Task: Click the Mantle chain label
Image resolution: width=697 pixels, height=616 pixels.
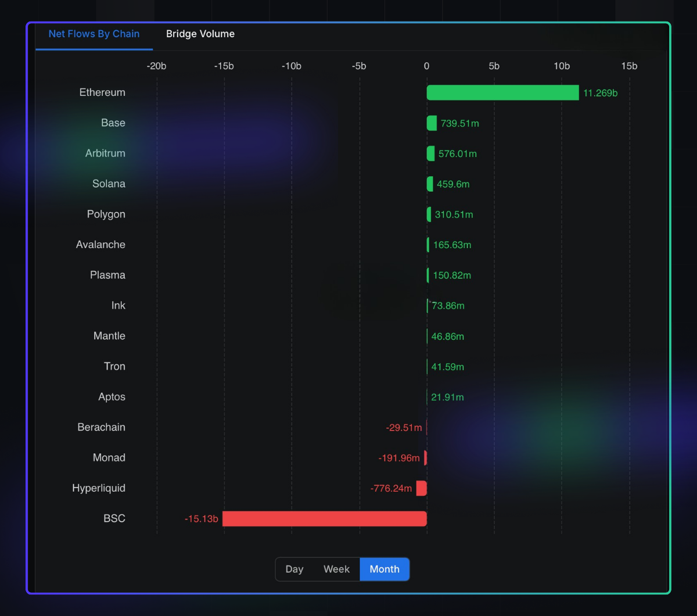Action: pyautogui.click(x=109, y=336)
